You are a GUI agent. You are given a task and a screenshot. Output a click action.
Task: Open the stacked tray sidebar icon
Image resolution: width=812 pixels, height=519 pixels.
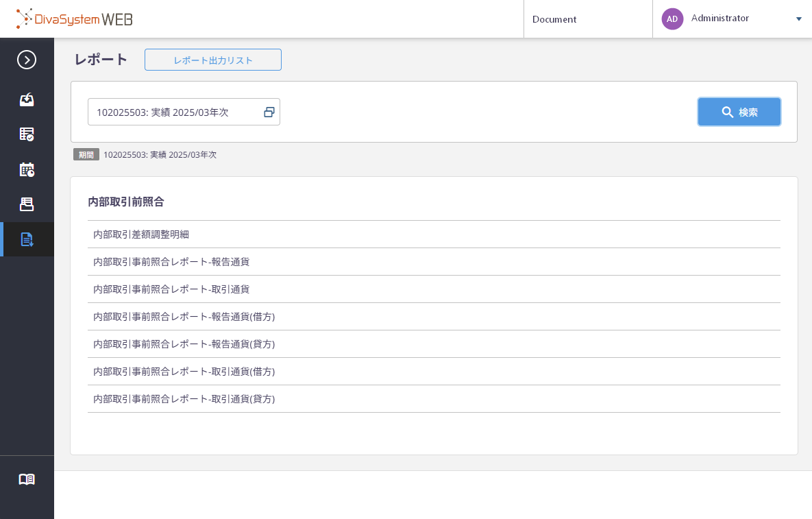27,204
